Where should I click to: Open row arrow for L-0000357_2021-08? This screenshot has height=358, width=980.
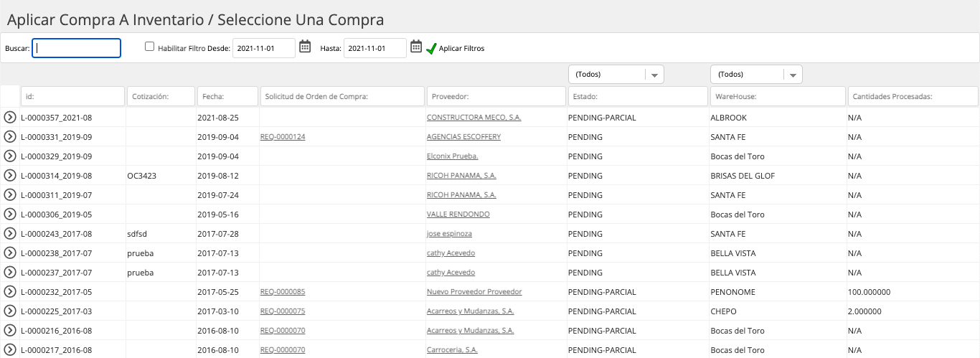[10, 117]
